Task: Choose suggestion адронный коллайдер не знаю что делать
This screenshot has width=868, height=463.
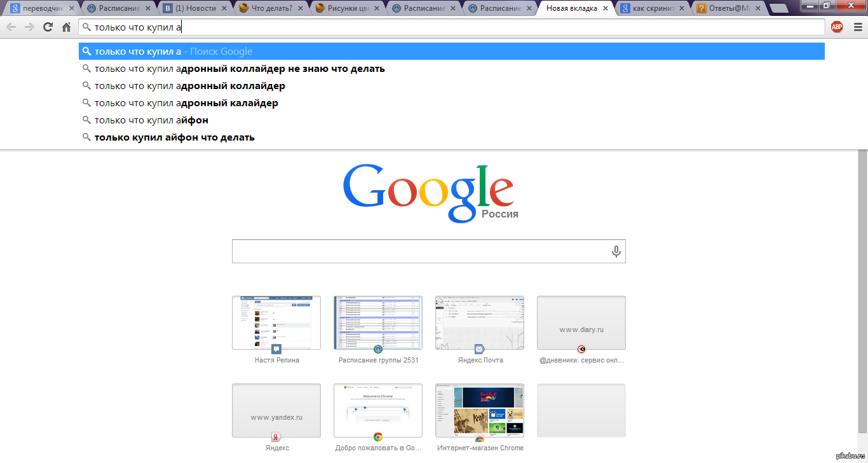Action: click(x=240, y=69)
